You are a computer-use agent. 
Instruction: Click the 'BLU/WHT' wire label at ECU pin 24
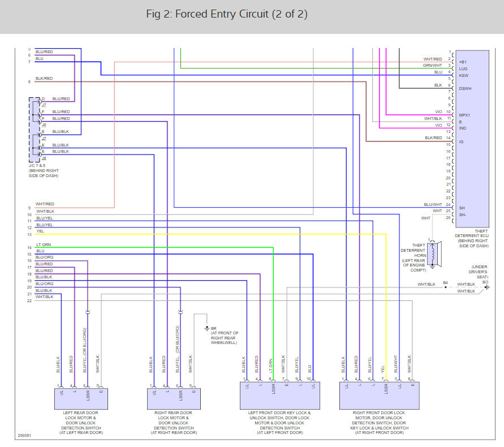click(x=433, y=204)
